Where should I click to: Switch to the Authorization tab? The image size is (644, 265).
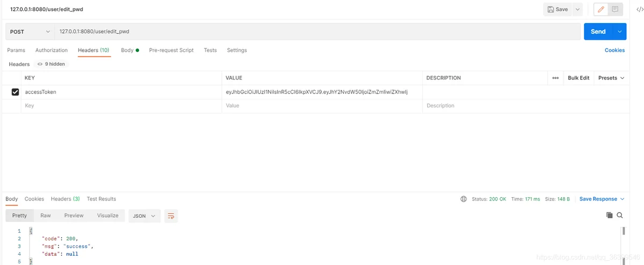[x=52, y=50]
